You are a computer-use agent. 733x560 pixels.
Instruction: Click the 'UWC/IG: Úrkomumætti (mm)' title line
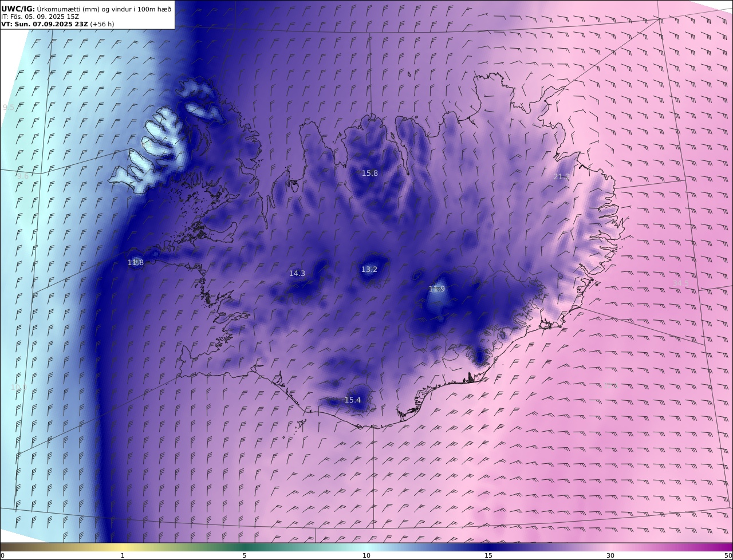(x=86, y=9)
